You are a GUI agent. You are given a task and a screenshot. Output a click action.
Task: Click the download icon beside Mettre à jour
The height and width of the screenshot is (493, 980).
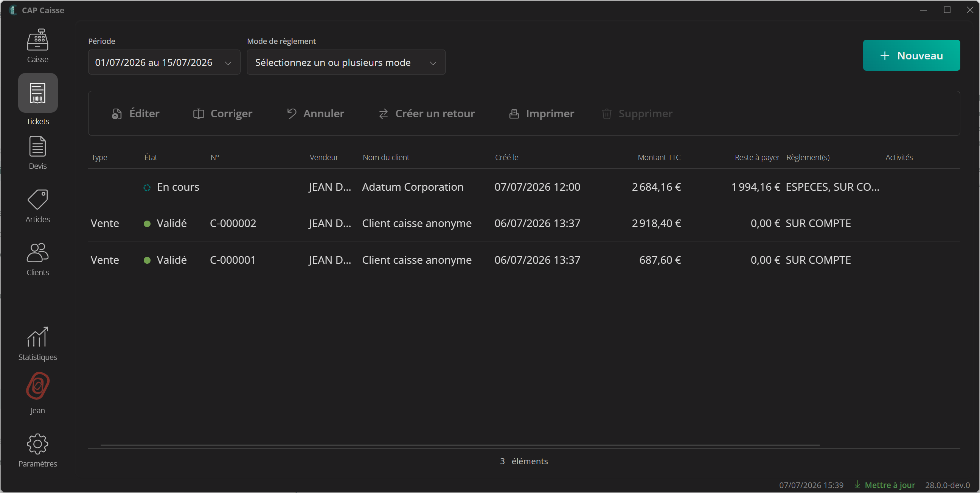(x=857, y=484)
